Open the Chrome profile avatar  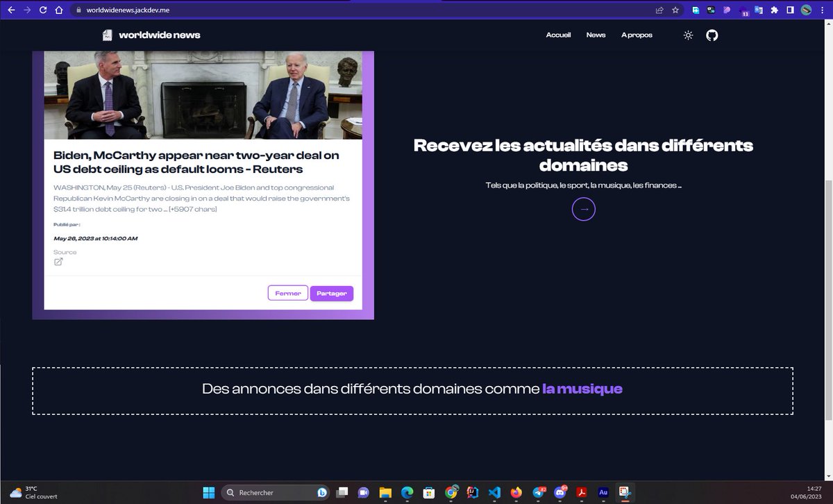coord(806,10)
